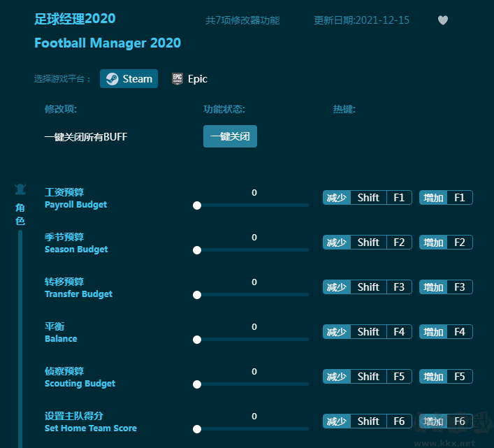Click the F5 key in Scouting decrease hotkey
This screenshot has width=494, height=448.
point(399,377)
